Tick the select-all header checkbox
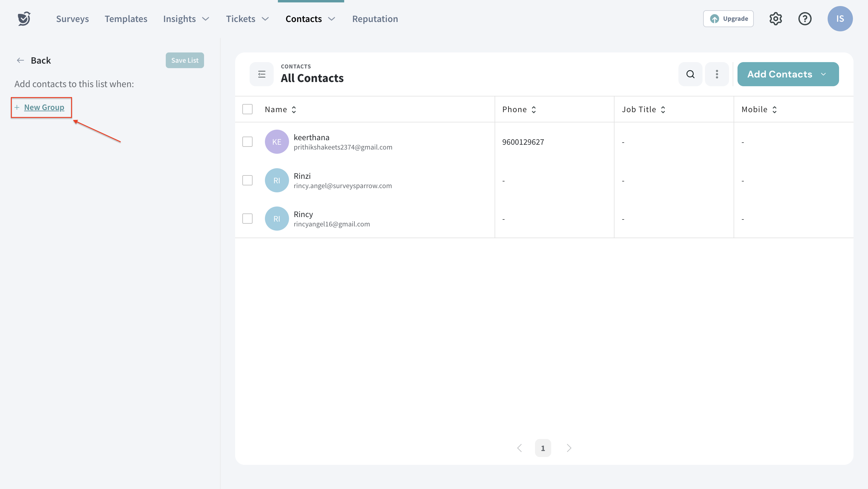 (247, 109)
